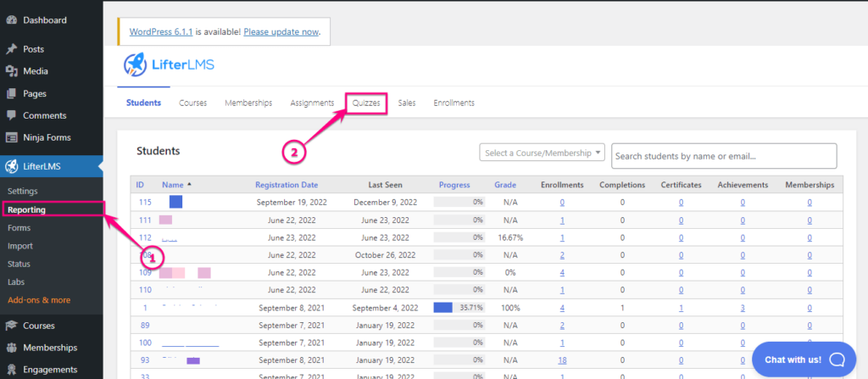Viewport: 868px width, 379px height.
Task: Click the Name column sort arrow
Action: pos(189,185)
